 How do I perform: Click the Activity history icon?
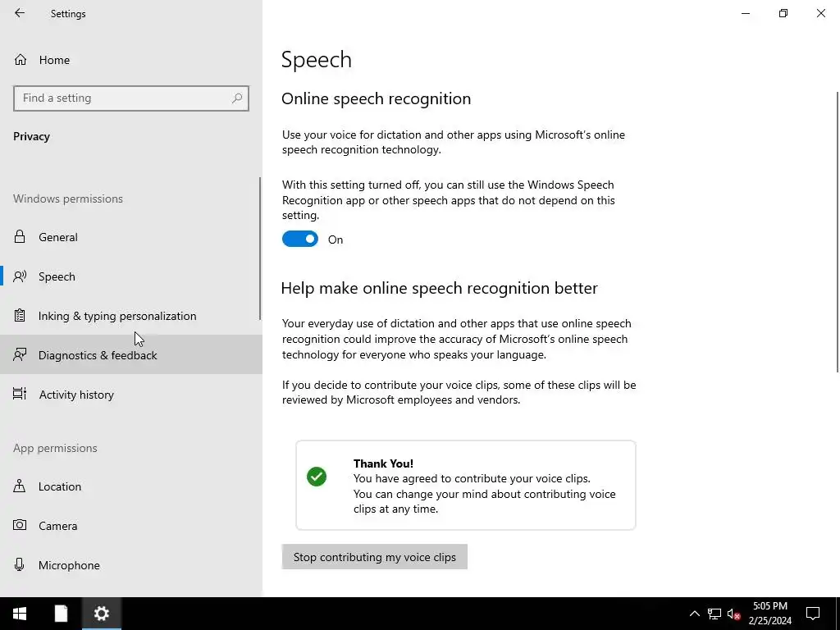pyautogui.click(x=20, y=394)
